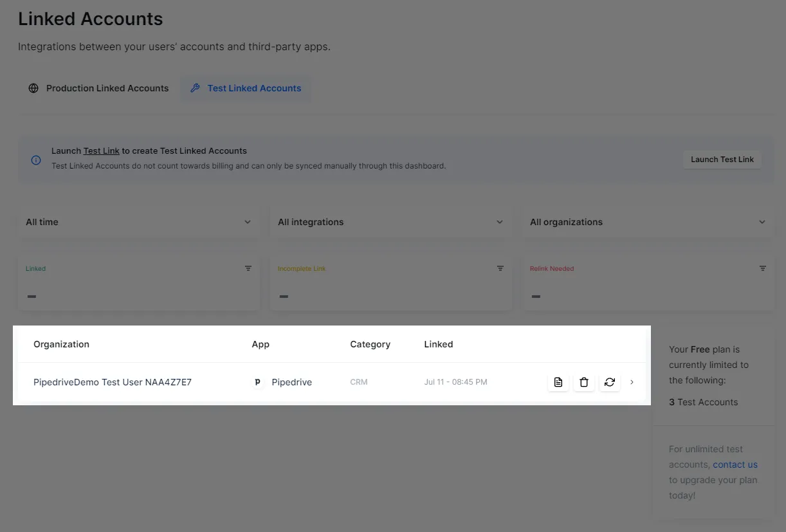
Task: Click the Linked column header
Action: click(439, 344)
